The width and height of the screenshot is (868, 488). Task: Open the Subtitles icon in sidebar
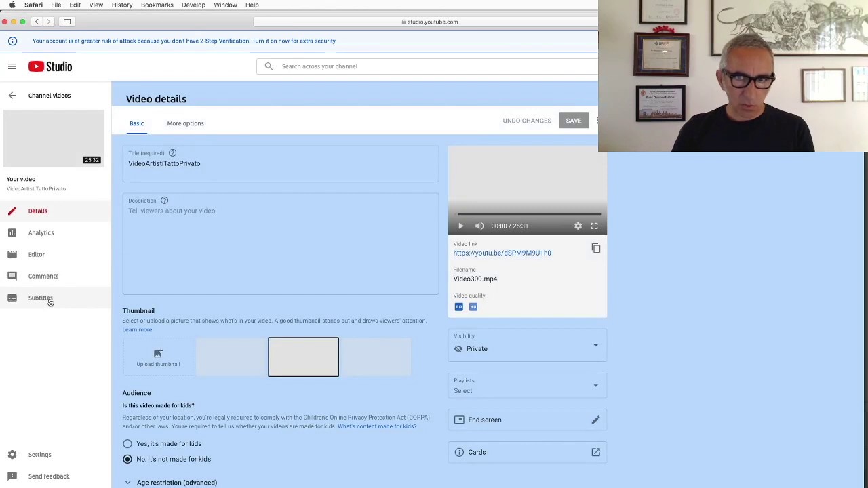pos(12,298)
